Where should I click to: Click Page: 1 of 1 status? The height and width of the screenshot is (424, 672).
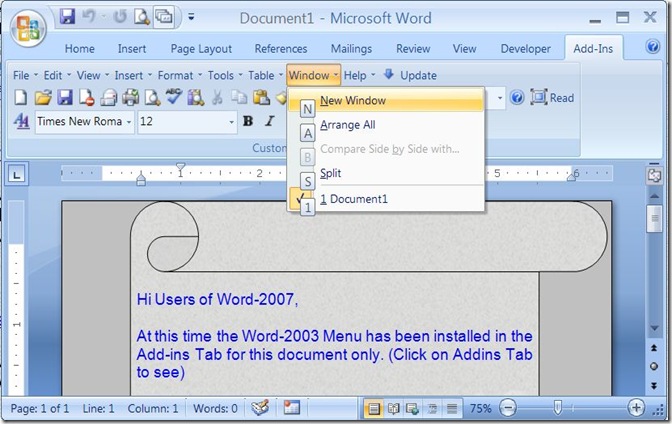39,408
